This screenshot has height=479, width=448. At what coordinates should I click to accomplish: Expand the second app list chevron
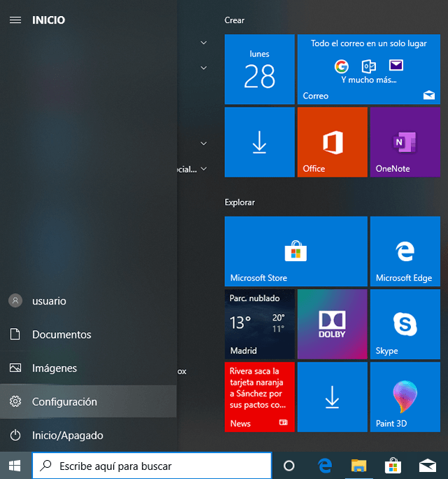click(203, 68)
